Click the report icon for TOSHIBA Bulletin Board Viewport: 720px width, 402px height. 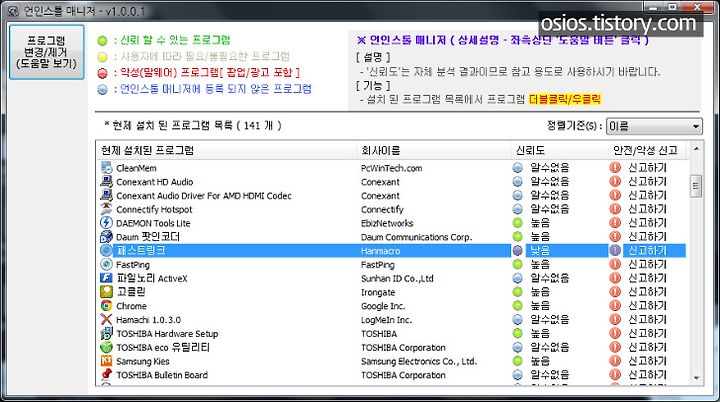point(615,374)
